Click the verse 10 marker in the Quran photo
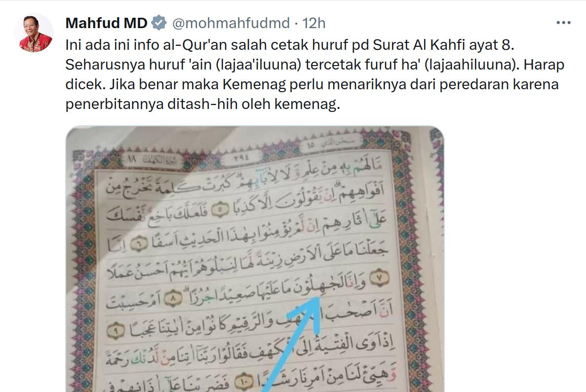The width and height of the screenshot is (586, 392). 243,382
